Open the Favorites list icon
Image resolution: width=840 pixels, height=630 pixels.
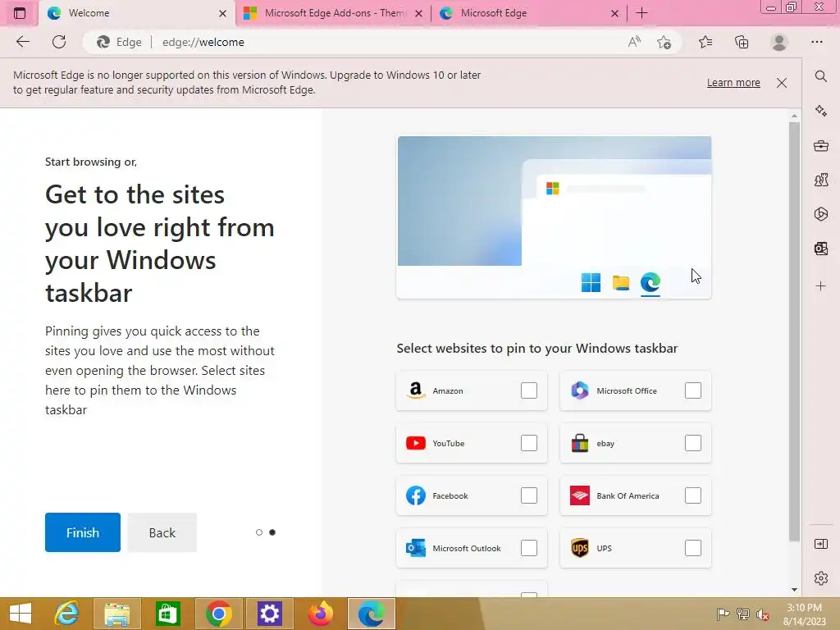coord(705,42)
